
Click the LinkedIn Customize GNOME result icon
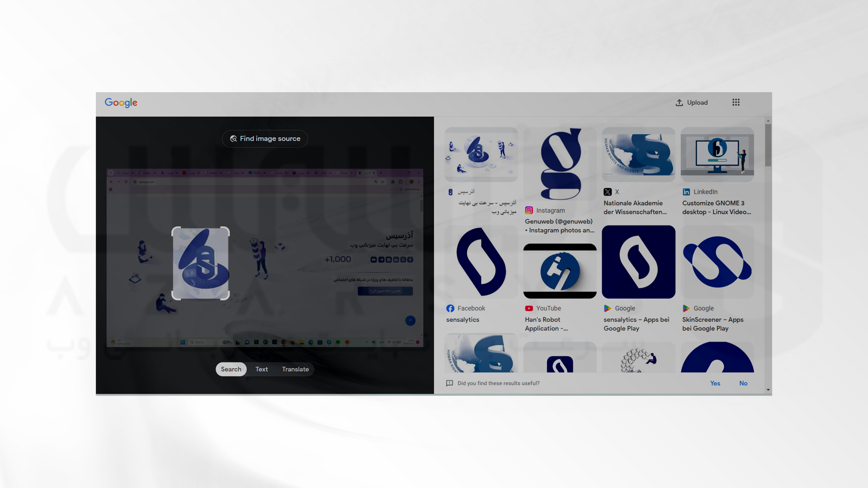[686, 192]
